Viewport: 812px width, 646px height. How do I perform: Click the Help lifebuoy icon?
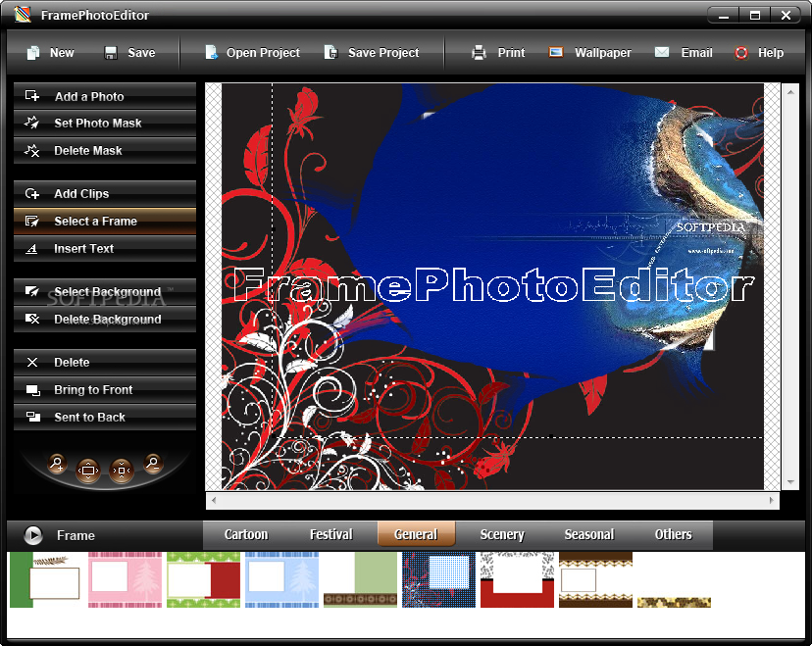click(741, 53)
